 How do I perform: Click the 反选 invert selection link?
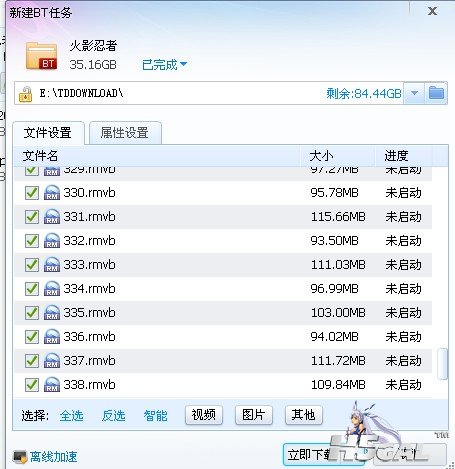tap(113, 415)
